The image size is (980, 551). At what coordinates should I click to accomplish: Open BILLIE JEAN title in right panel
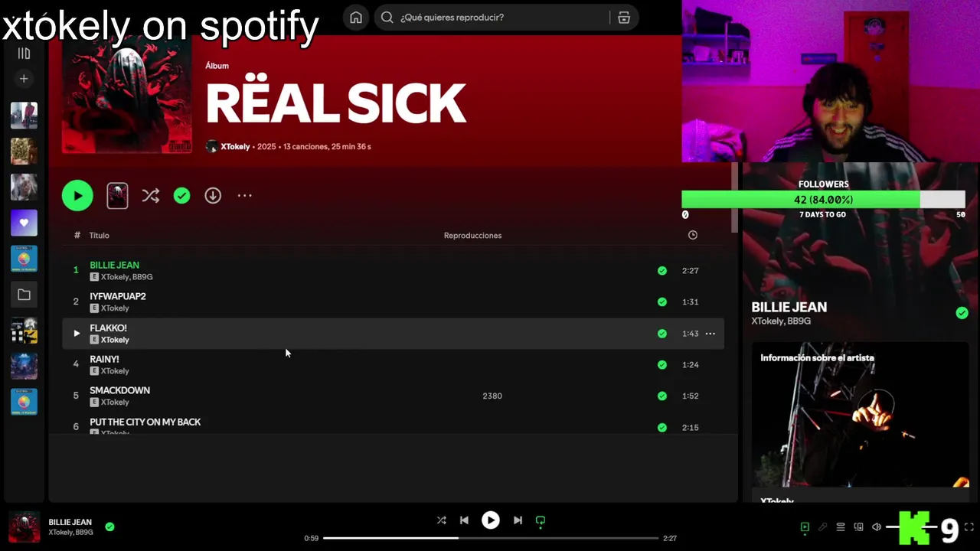pyautogui.click(x=789, y=307)
